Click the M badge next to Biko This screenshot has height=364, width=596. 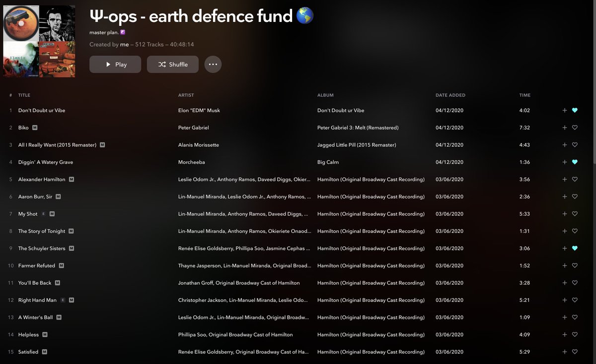click(35, 128)
